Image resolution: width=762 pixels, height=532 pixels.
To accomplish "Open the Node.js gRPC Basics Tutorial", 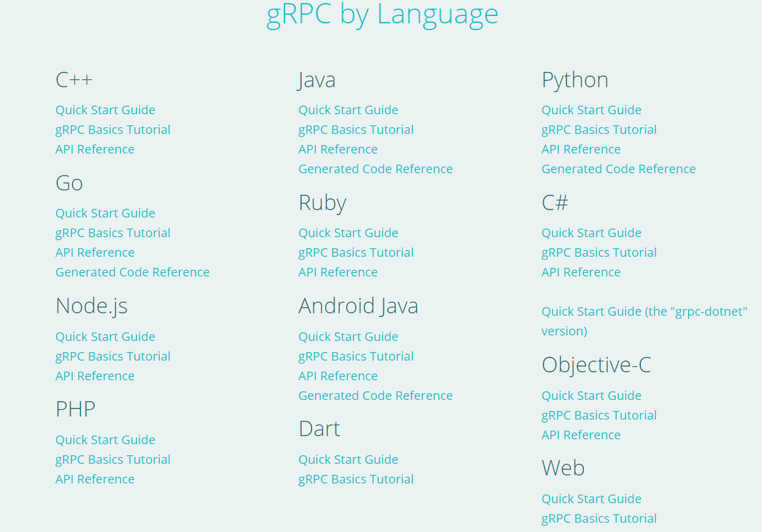I will click(x=113, y=356).
